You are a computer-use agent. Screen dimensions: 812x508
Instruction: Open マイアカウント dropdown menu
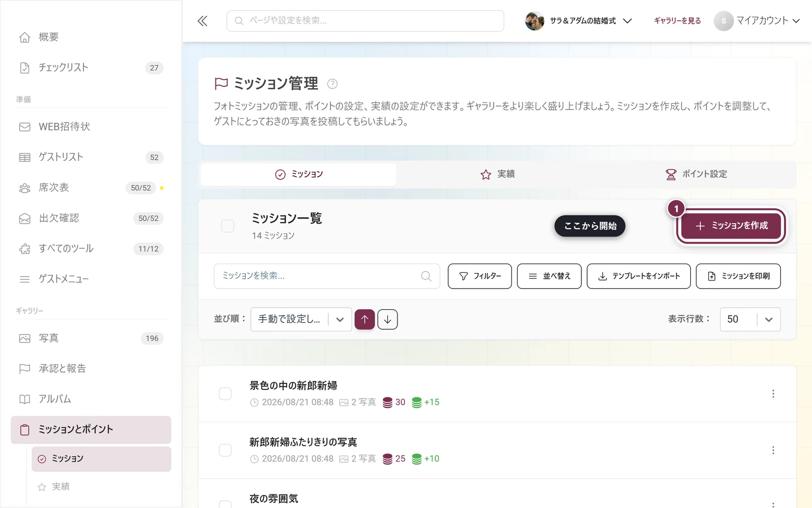757,21
